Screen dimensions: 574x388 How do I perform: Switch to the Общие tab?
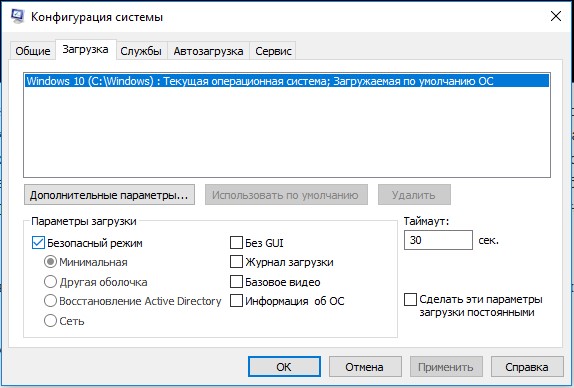[x=33, y=51]
